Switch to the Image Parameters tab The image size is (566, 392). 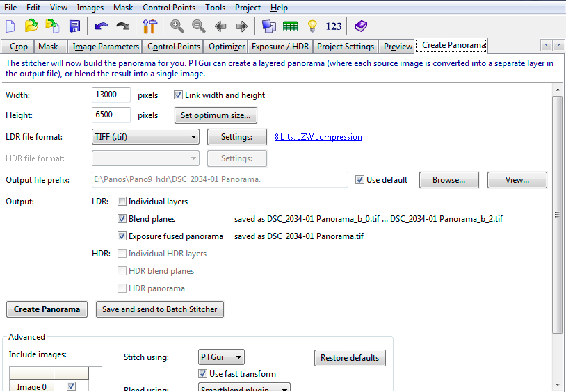[106, 47]
